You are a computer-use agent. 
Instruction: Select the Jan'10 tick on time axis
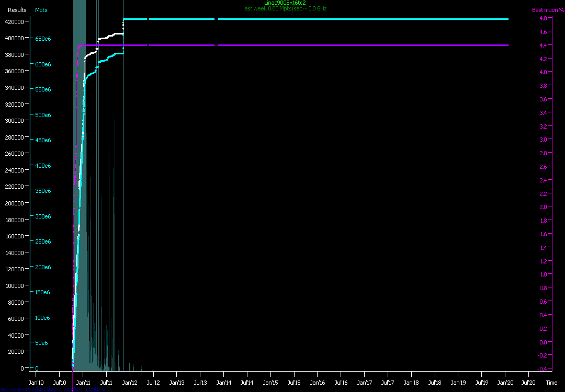point(36,383)
